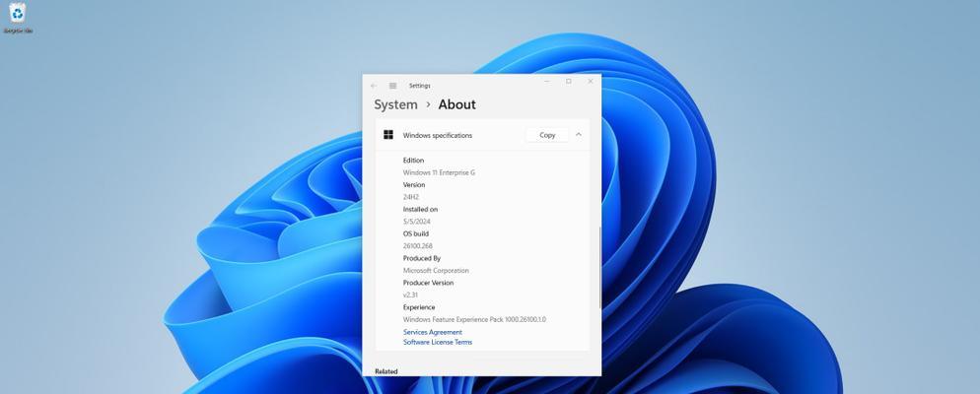Click the Producer Version label
The width and height of the screenshot is (980, 394).
point(428,283)
